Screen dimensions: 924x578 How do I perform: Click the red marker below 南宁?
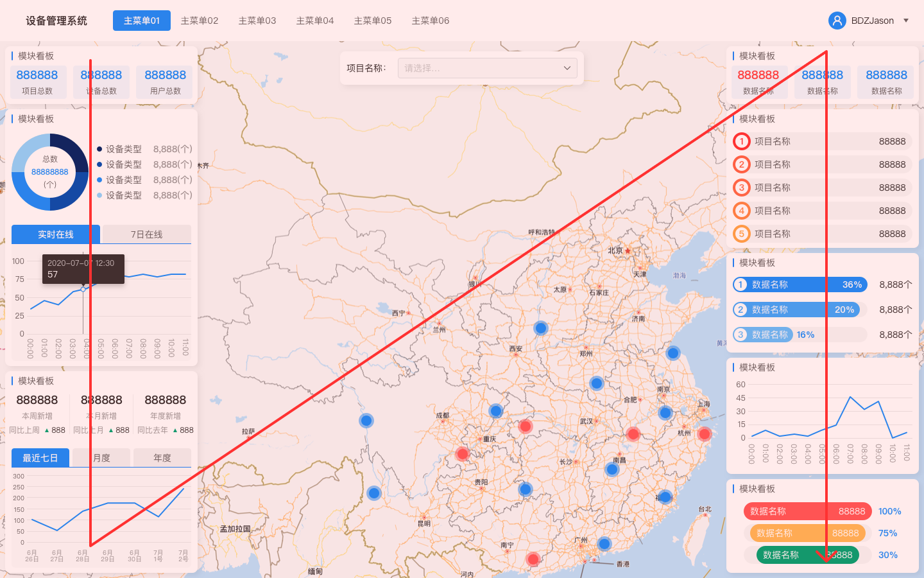pos(533,559)
